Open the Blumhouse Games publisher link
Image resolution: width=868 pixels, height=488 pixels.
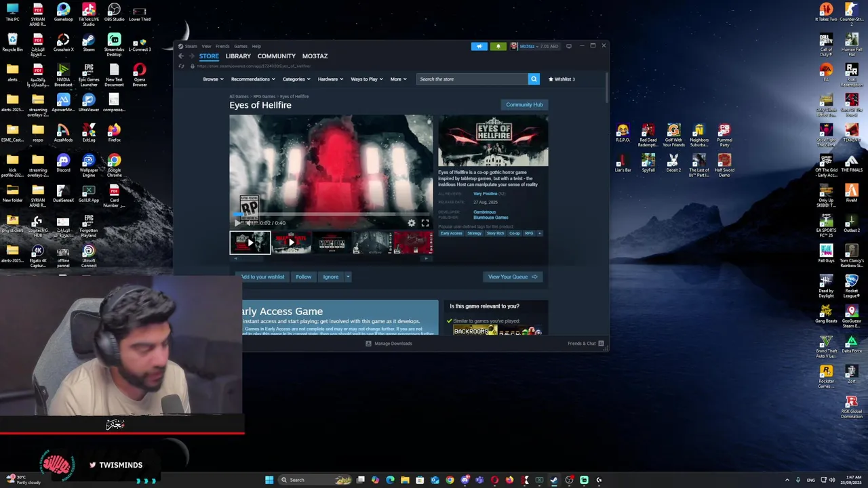(490, 218)
